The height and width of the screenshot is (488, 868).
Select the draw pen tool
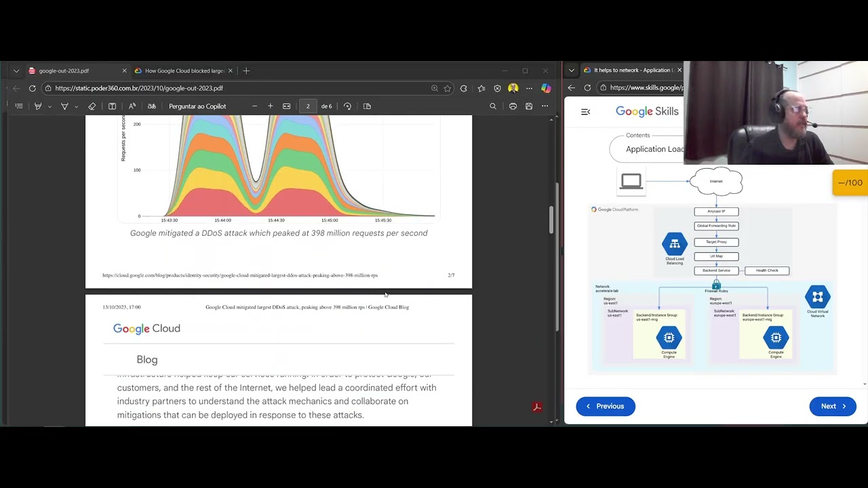point(64,106)
